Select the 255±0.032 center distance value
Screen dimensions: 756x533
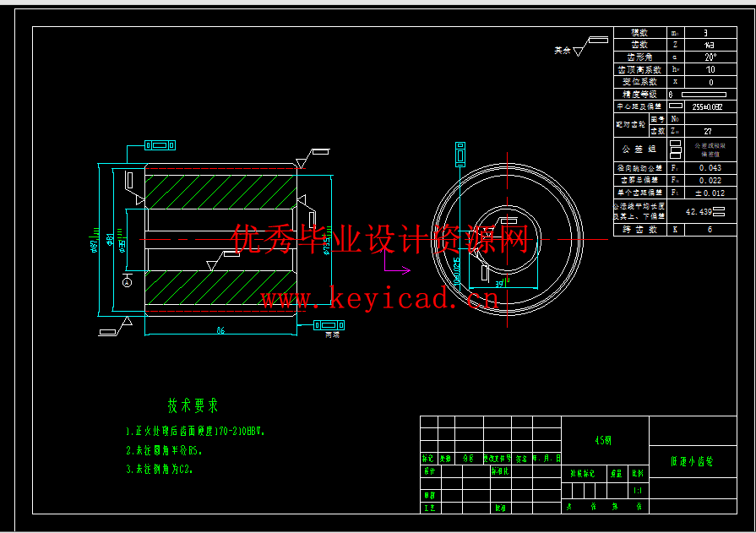click(707, 107)
